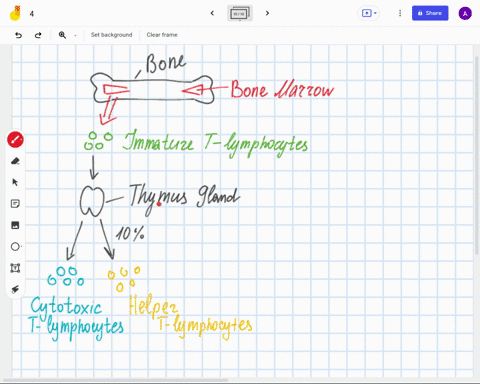Choose the Select arrow tool

(x=15, y=182)
